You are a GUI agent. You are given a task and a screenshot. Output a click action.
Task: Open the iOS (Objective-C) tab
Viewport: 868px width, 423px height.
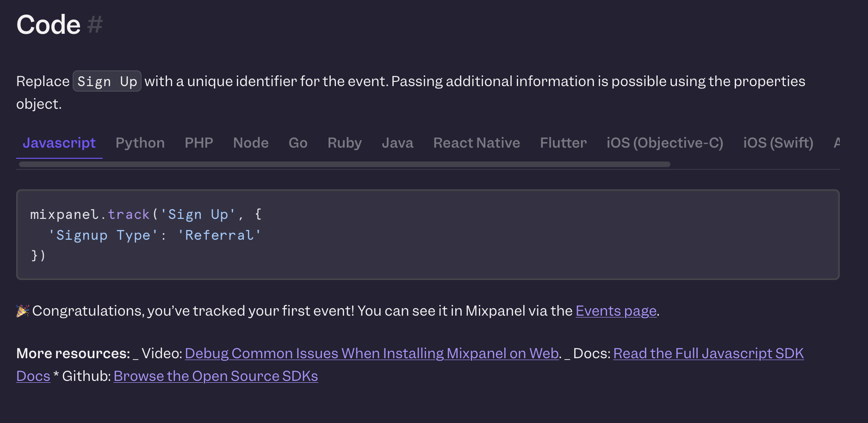665,143
